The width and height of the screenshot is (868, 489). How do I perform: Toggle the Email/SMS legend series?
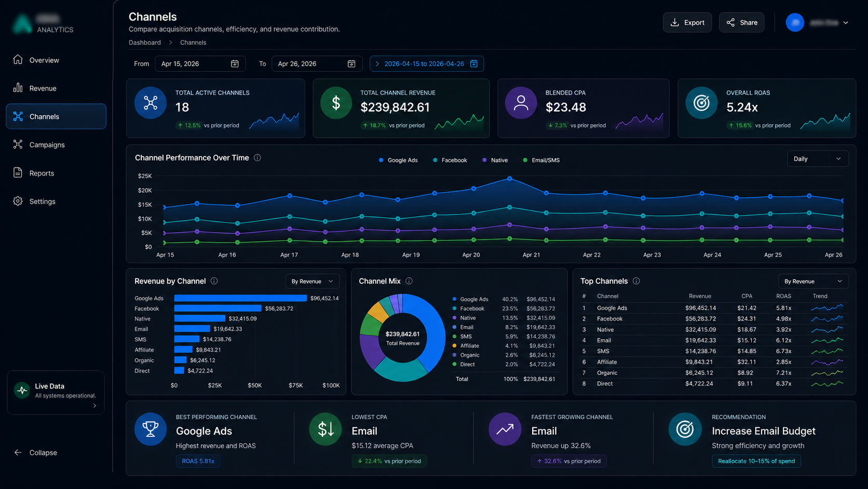pos(541,160)
